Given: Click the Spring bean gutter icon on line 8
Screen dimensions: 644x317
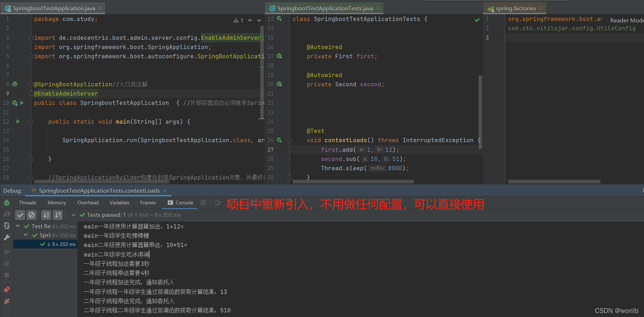Looking at the screenshot, I should click(x=15, y=84).
